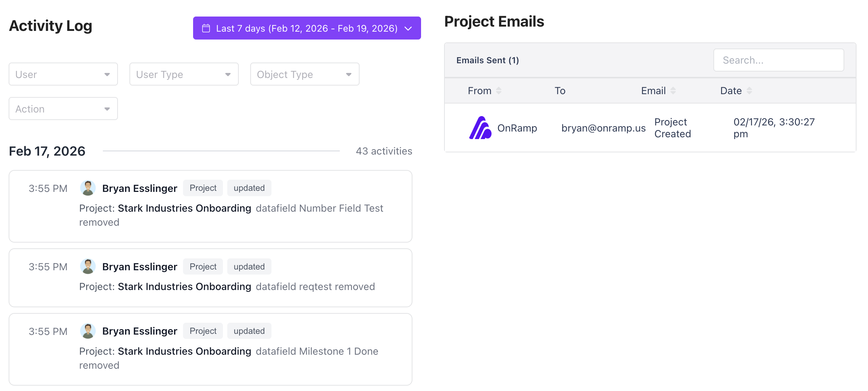
Task: Sort emails by the To column arrows
Action: pyautogui.click(x=560, y=91)
